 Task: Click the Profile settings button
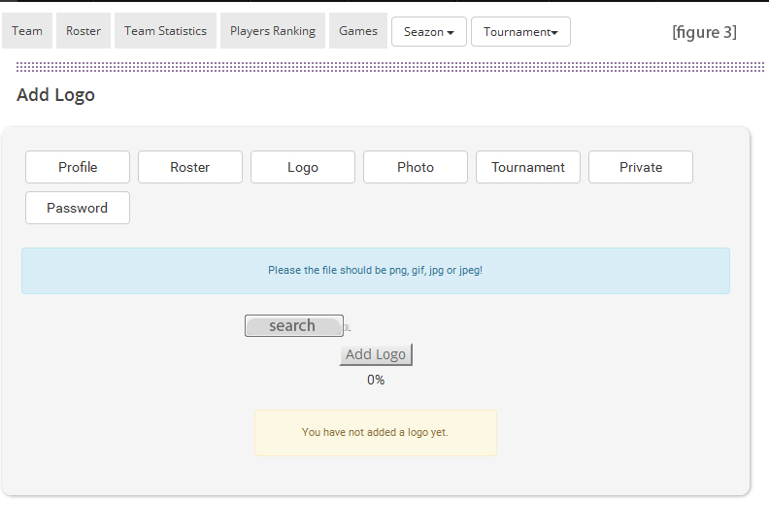click(x=78, y=167)
